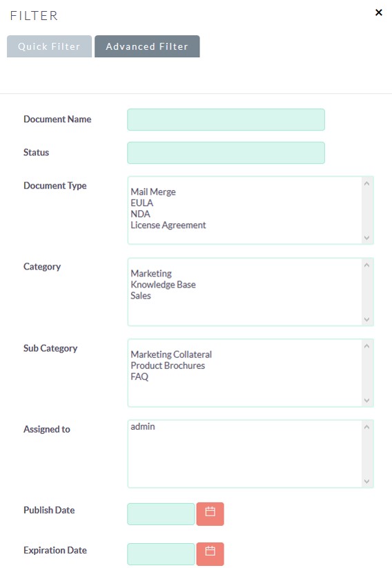392x568 pixels.
Task: Choose Knowledge Base in Category list
Action: (164, 285)
